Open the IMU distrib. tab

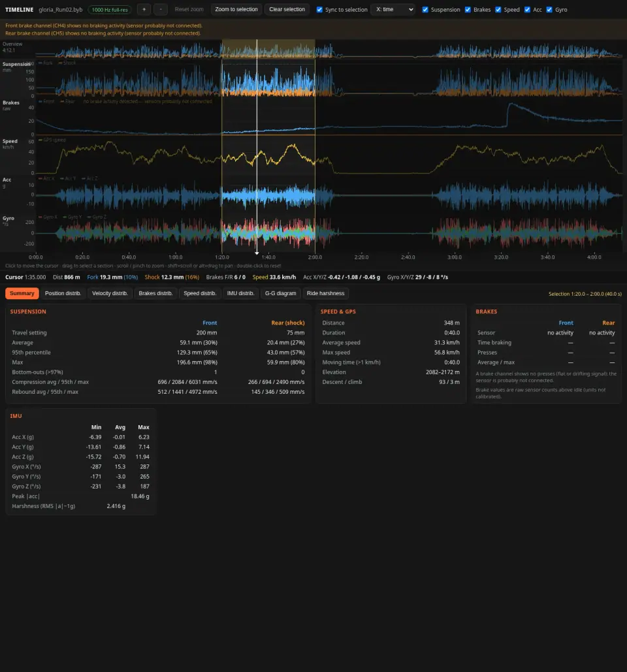240,294
